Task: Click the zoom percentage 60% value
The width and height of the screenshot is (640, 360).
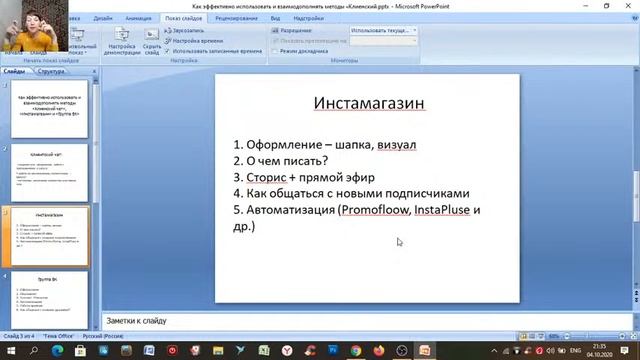Action: click(x=554, y=336)
